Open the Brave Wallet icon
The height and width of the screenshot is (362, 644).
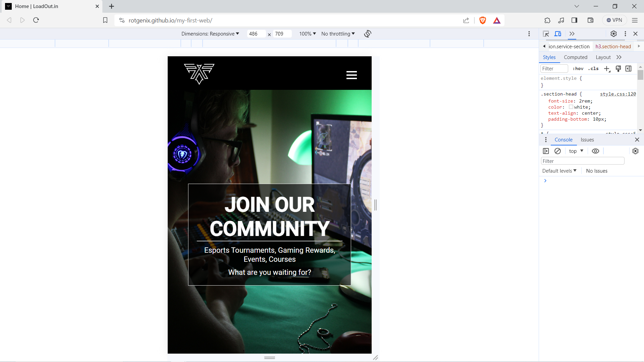[591, 20]
